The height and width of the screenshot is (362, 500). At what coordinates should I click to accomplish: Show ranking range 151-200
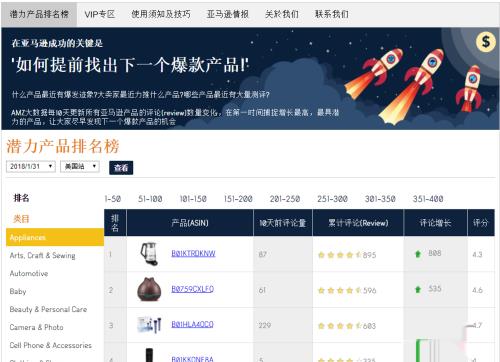238,199
